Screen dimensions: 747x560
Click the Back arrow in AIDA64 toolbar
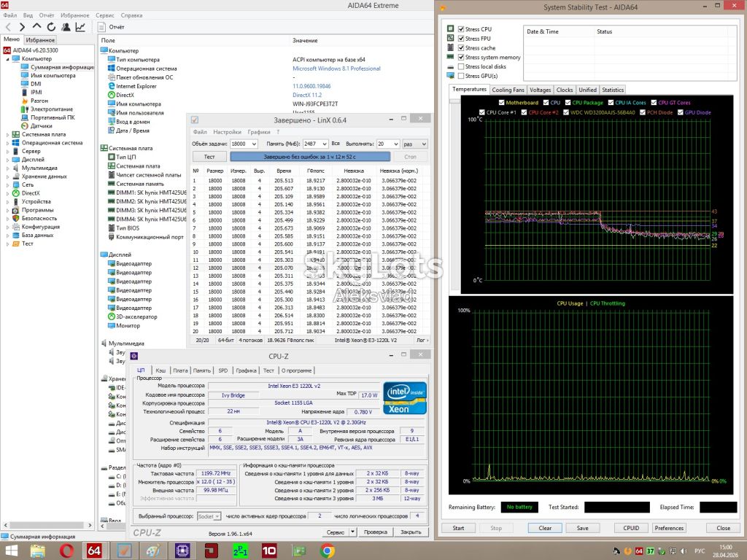8,27
